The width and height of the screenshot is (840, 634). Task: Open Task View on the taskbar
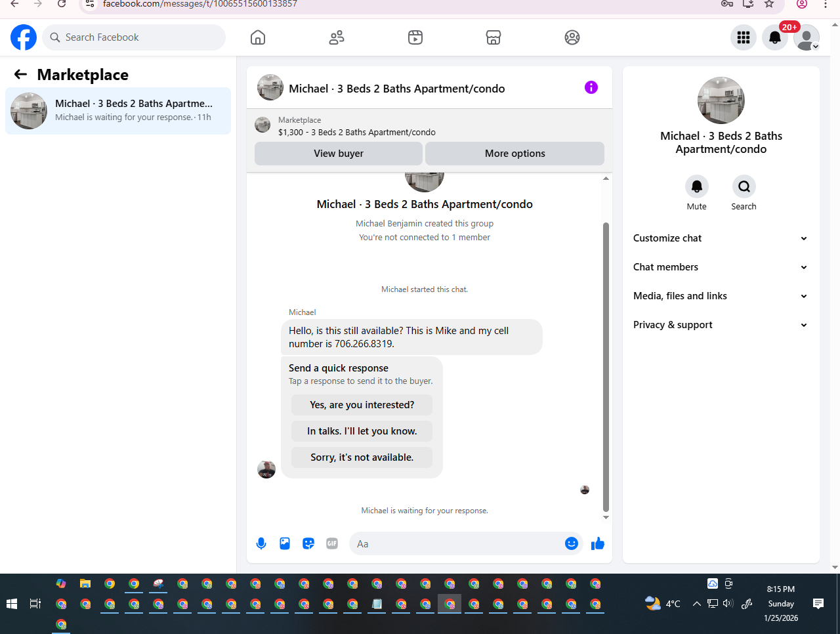pyautogui.click(x=35, y=604)
